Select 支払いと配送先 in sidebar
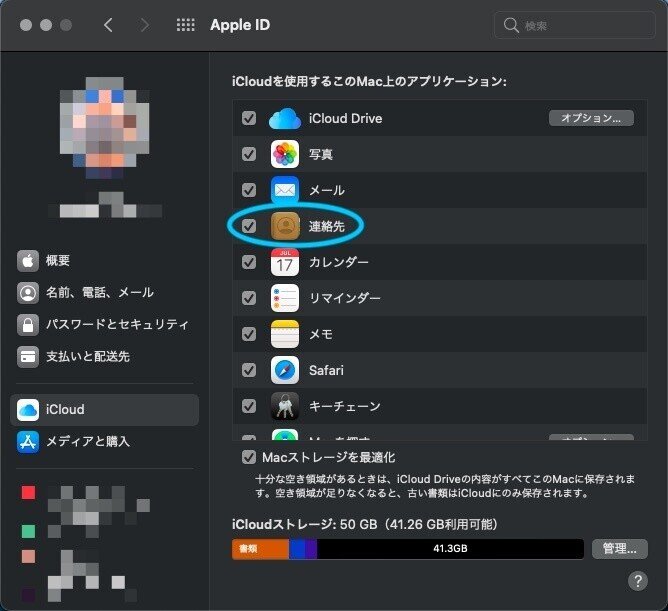Screen dimensions: 668x611 (x=104, y=357)
